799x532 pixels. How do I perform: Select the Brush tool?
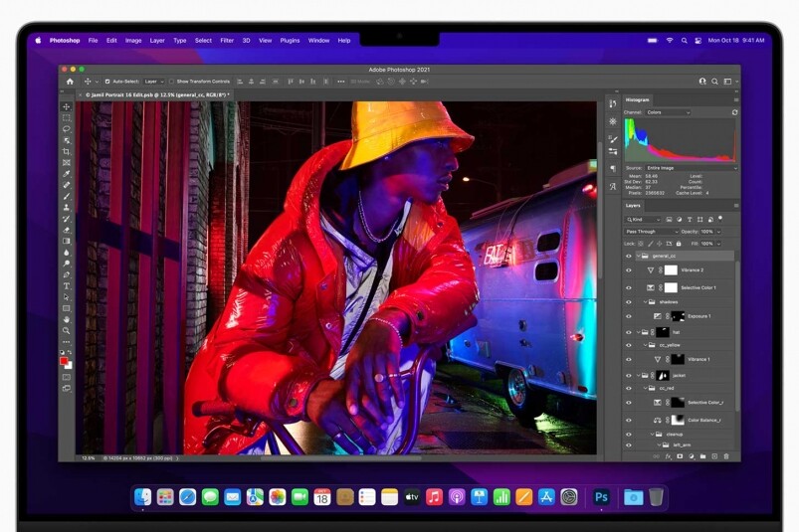pos(67,197)
